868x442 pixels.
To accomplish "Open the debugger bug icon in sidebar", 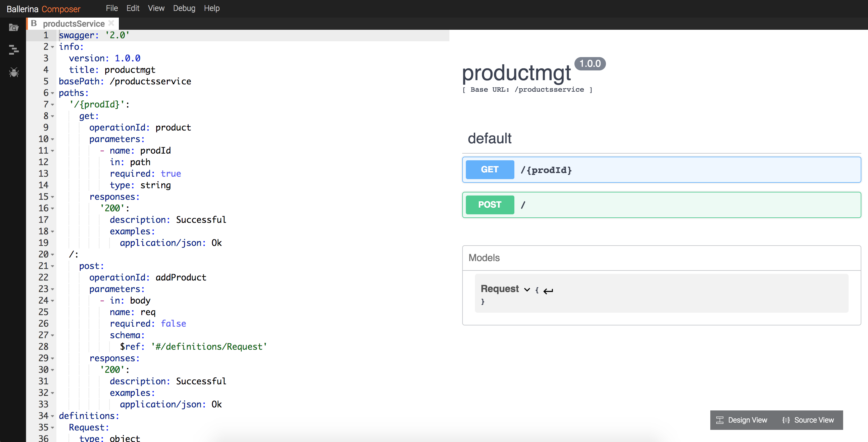I will [x=13, y=72].
